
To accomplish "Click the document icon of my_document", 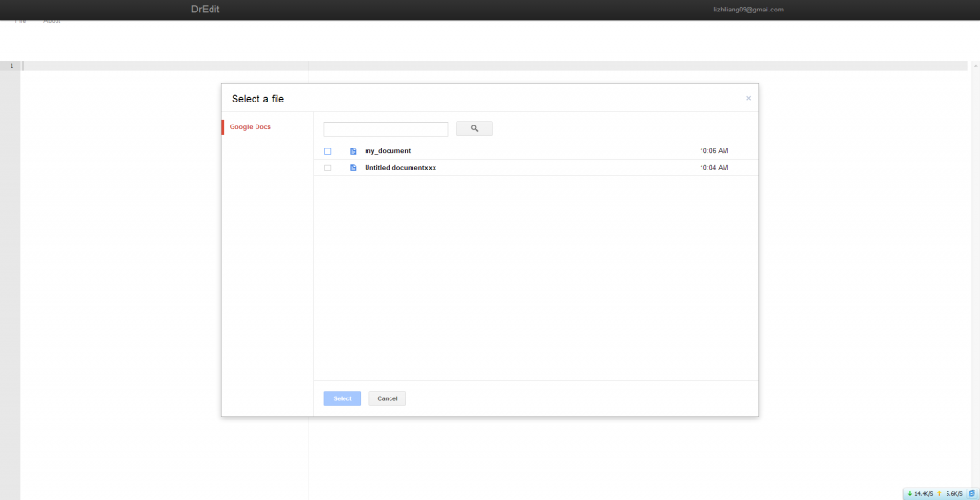I will pos(353,151).
